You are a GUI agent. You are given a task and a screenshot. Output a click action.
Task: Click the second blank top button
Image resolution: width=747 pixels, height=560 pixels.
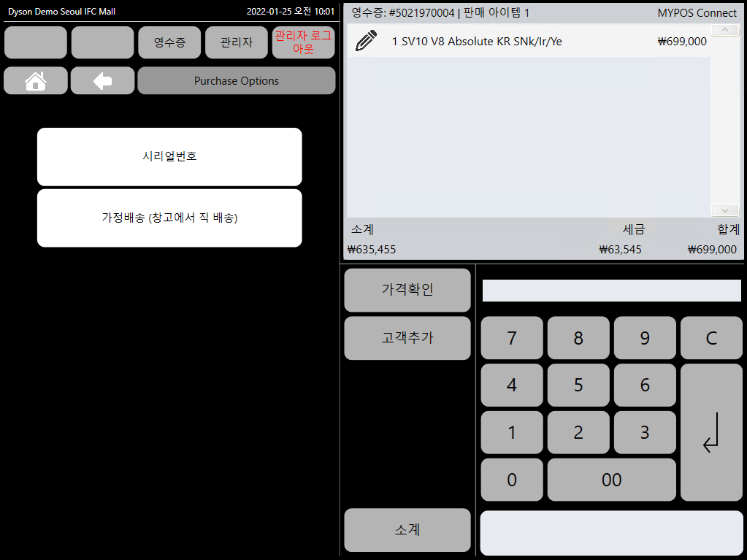pyautogui.click(x=102, y=42)
